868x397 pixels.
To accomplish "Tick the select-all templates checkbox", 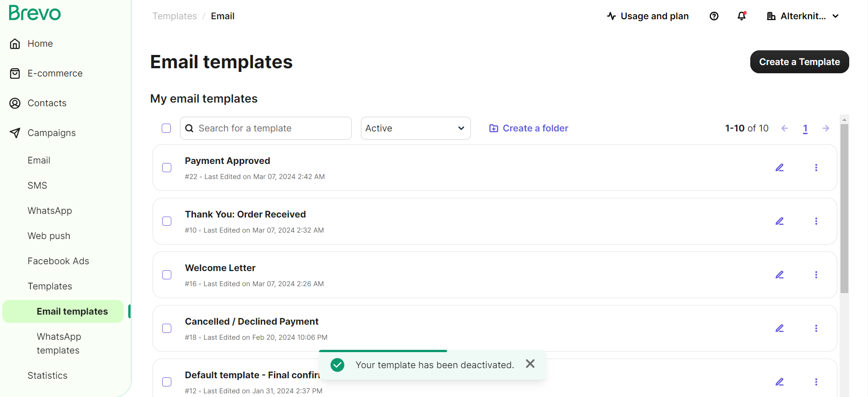I will tap(166, 128).
